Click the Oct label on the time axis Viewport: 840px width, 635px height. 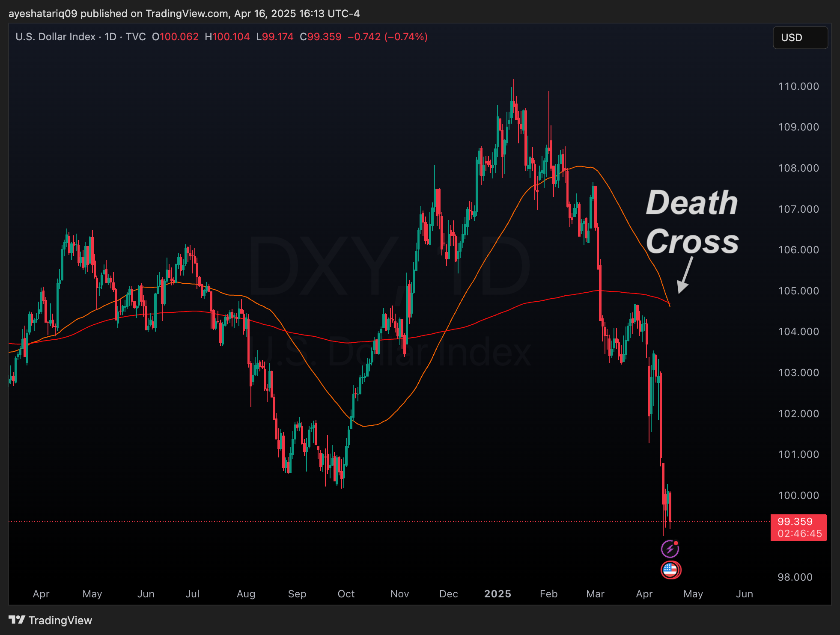(x=346, y=593)
